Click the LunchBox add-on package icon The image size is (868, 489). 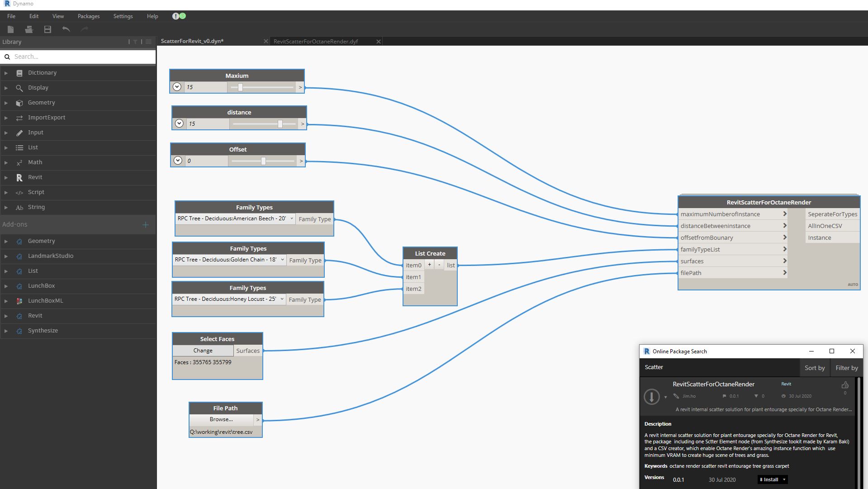pos(19,286)
